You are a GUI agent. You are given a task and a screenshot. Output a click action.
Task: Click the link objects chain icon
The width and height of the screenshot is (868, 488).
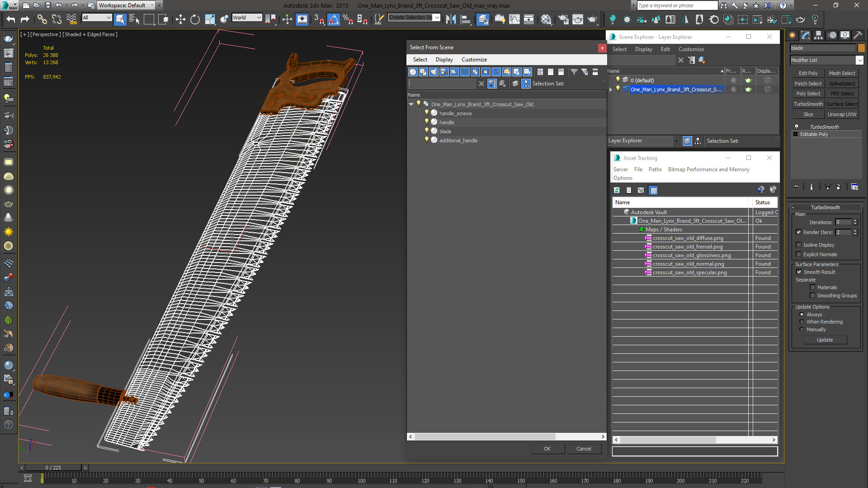pyautogui.click(x=42, y=19)
